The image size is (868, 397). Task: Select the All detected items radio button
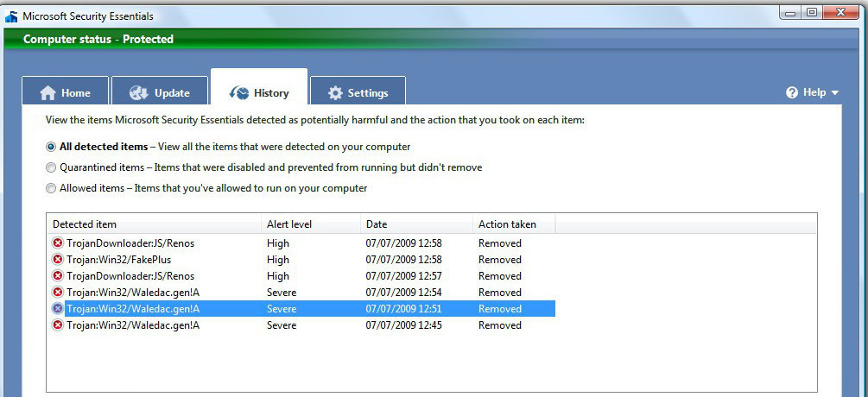[x=51, y=147]
